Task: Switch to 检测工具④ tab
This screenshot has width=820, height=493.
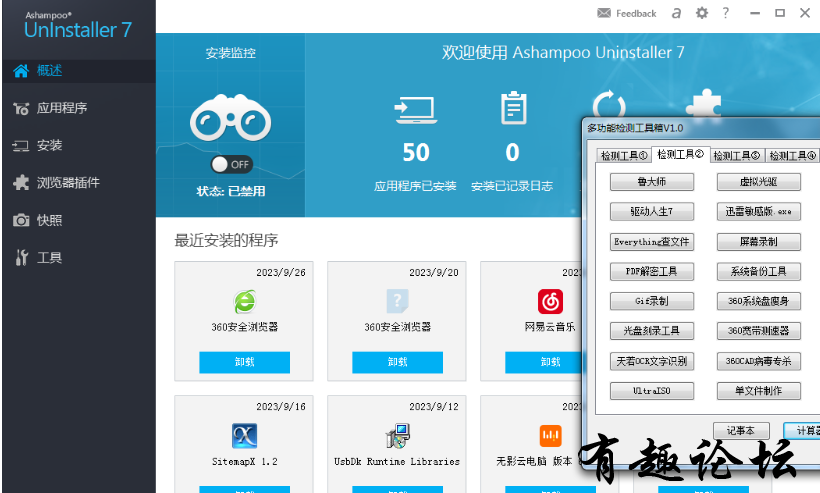Action: click(x=792, y=155)
